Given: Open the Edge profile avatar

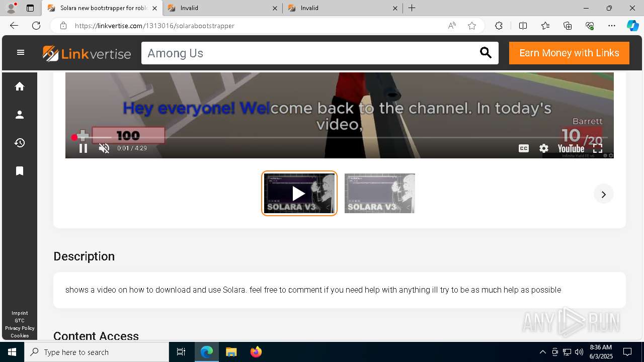Looking at the screenshot, I should [11, 8].
